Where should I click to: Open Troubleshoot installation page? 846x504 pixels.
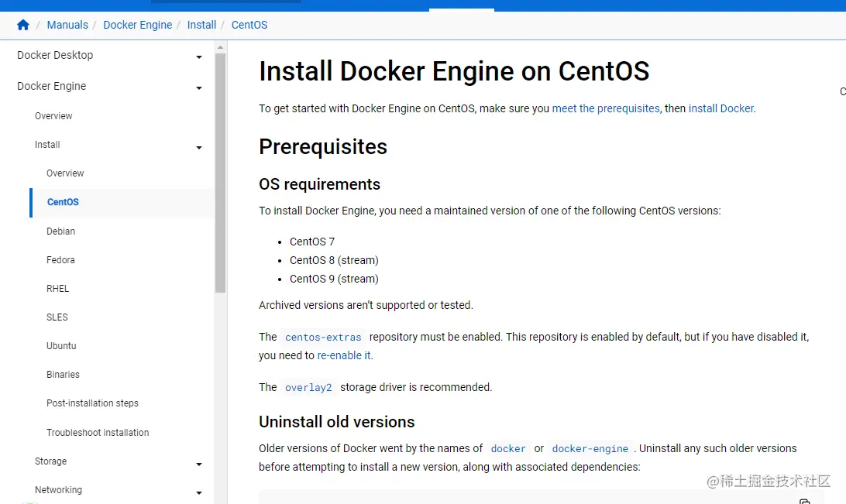pyautogui.click(x=98, y=433)
